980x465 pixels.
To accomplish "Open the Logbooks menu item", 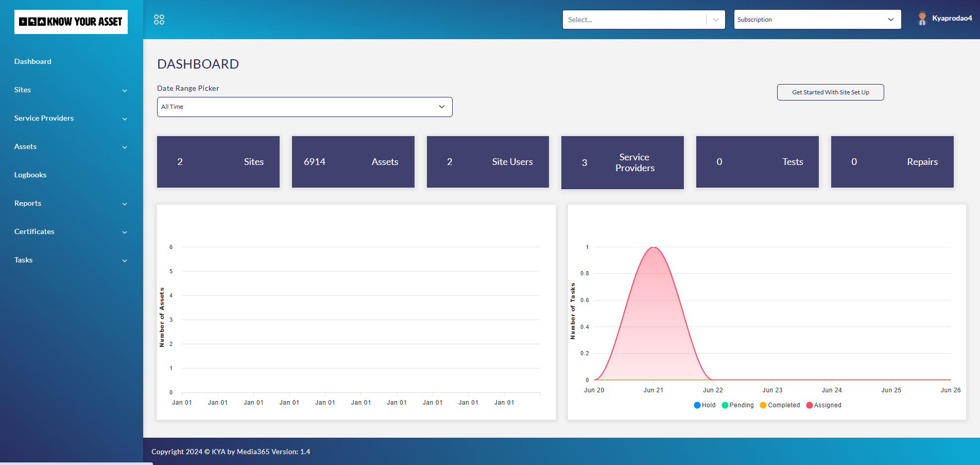I will [30, 175].
